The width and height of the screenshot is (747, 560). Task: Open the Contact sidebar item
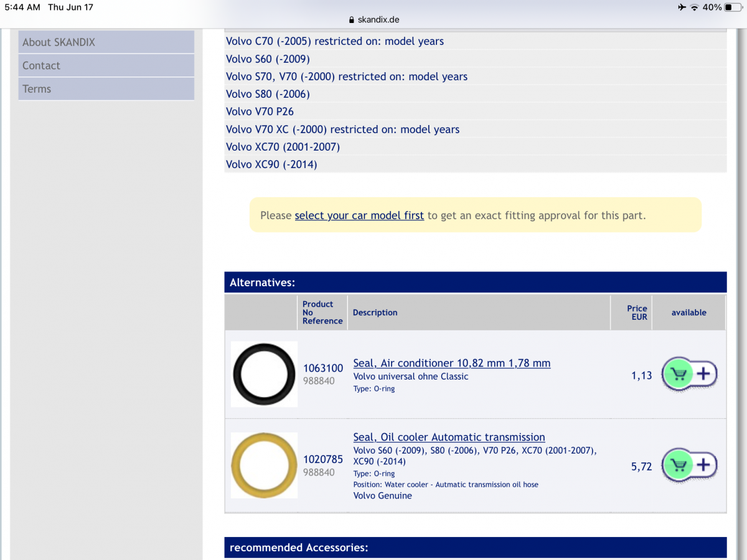pyautogui.click(x=106, y=65)
